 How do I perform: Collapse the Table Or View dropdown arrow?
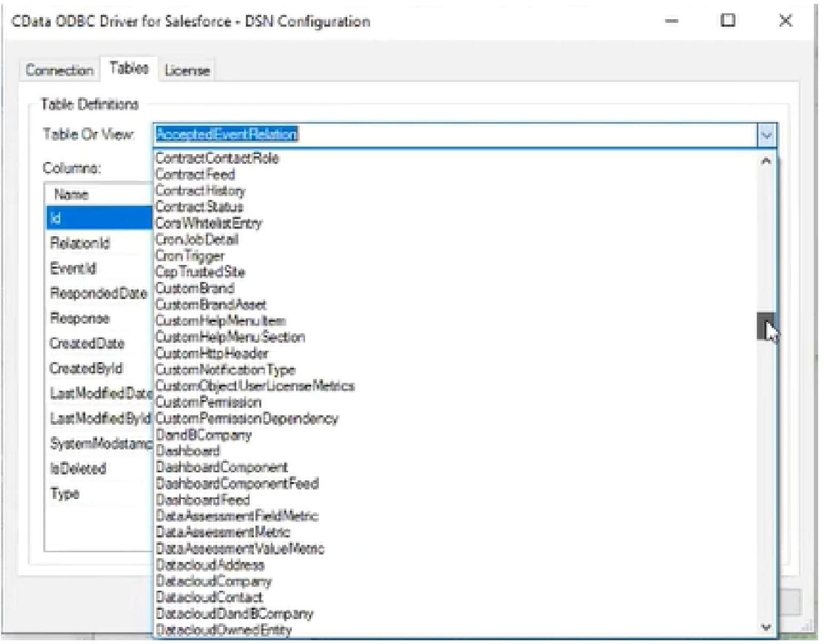(x=766, y=135)
